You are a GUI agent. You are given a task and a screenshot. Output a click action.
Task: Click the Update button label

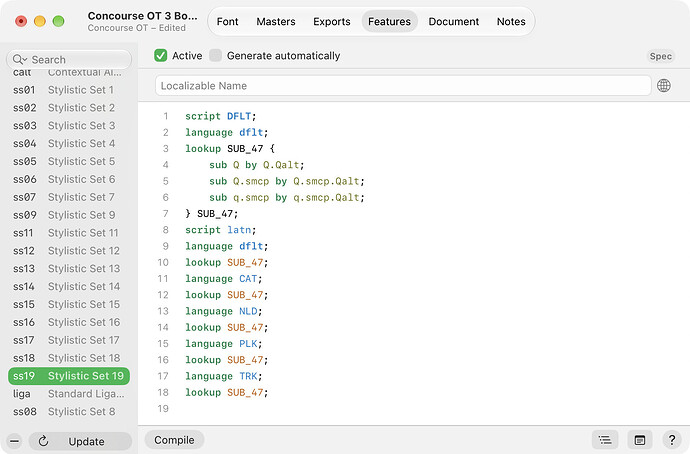tap(86, 442)
